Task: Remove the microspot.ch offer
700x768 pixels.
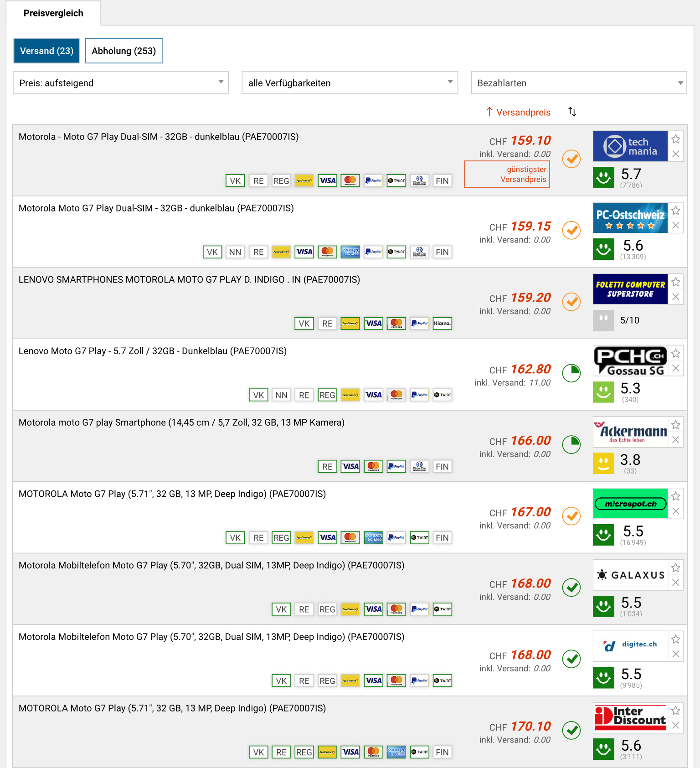Action: pos(676,511)
